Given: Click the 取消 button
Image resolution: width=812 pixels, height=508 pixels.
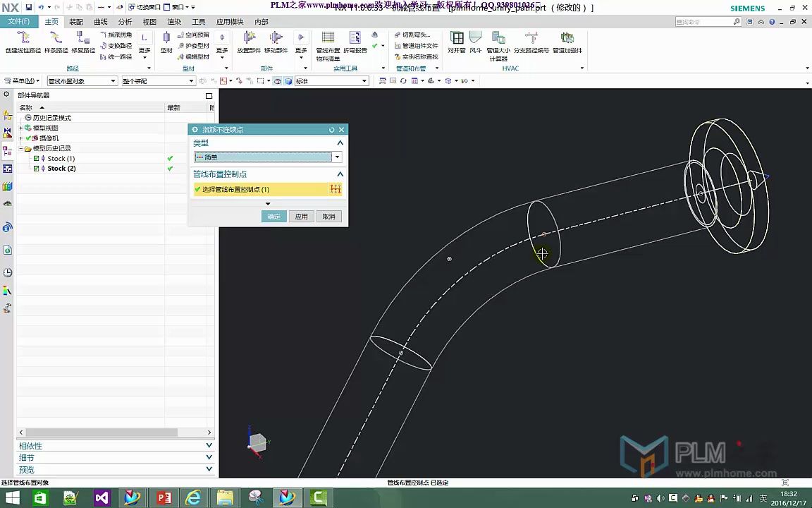Looking at the screenshot, I should coord(329,217).
